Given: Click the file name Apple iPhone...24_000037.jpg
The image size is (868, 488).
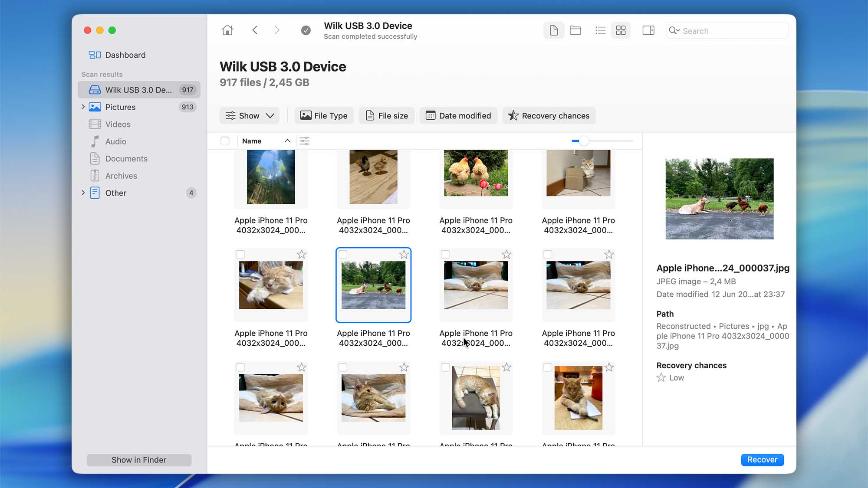Looking at the screenshot, I should 723,268.
